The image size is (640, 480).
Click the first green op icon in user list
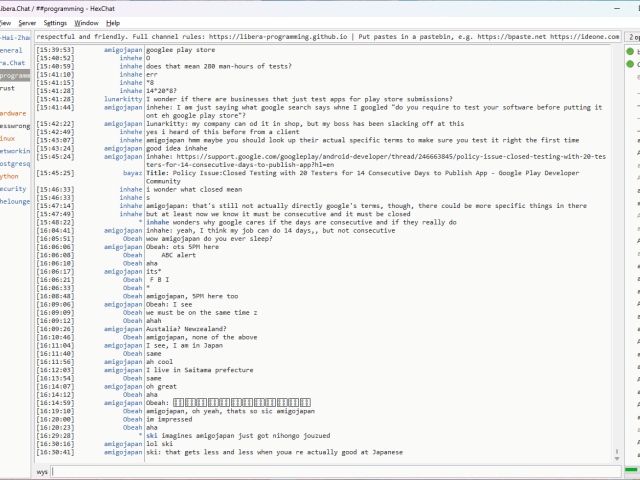coord(632,50)
